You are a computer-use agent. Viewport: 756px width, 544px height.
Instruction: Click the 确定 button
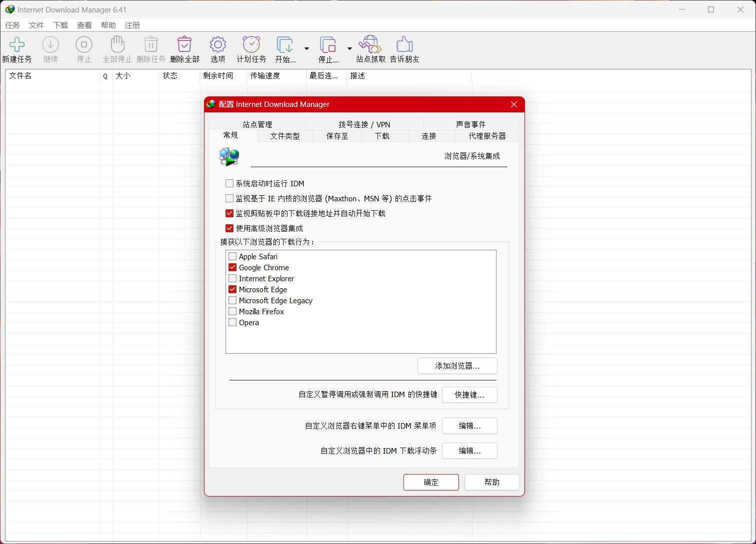(x=431, y=482)
